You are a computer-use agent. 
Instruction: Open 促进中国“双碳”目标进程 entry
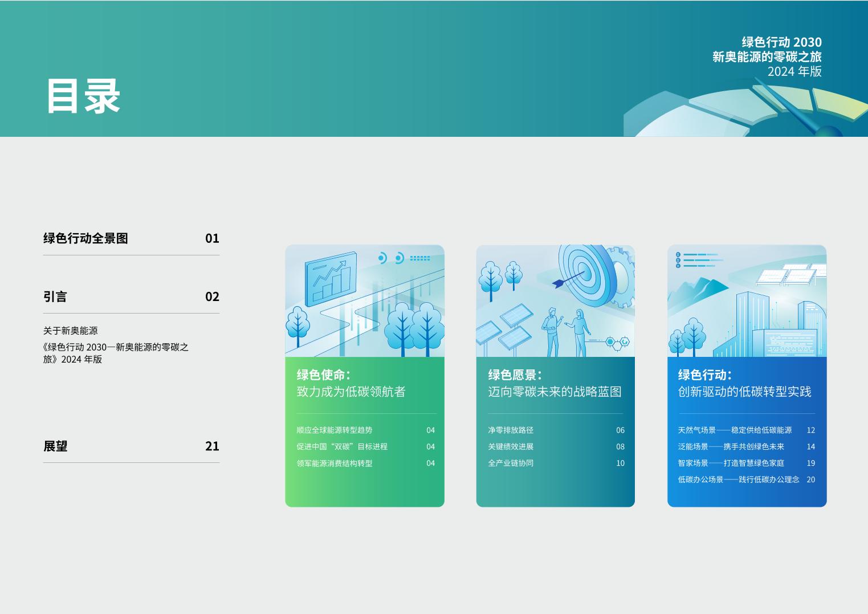(x=342, y=447)
